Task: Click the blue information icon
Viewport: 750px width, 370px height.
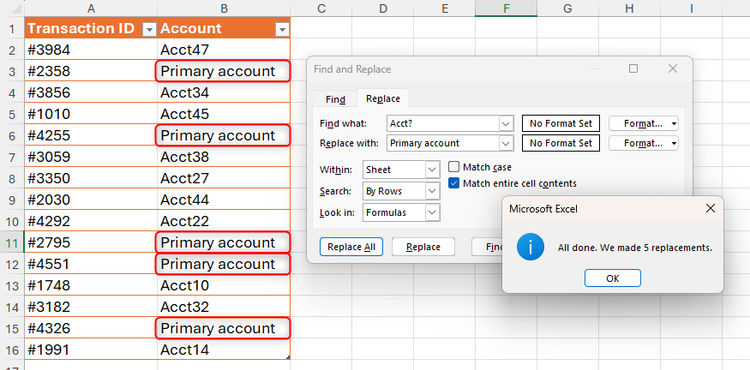Action: point(530,248)
